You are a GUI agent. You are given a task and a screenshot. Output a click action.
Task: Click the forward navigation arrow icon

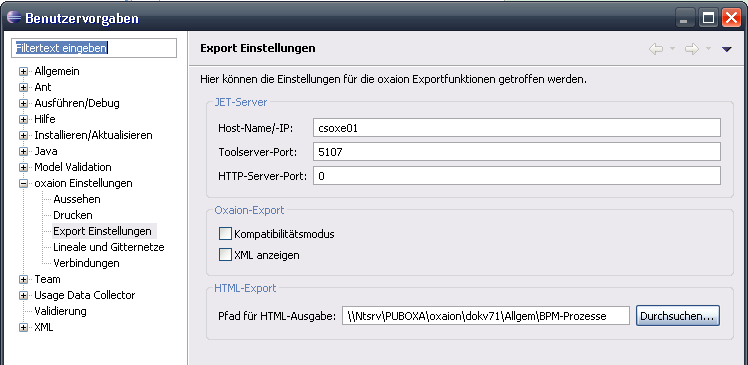pyautogui.click(x=692, y=49)
